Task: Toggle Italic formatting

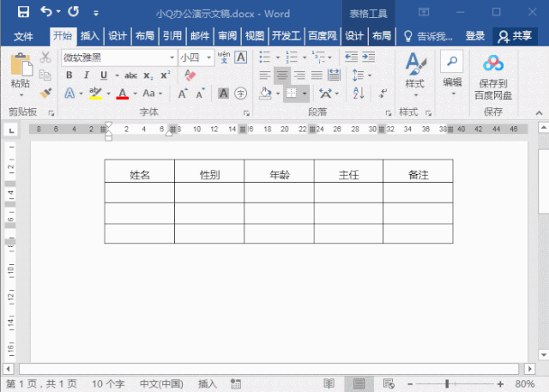Action: (x=87, y=75)
